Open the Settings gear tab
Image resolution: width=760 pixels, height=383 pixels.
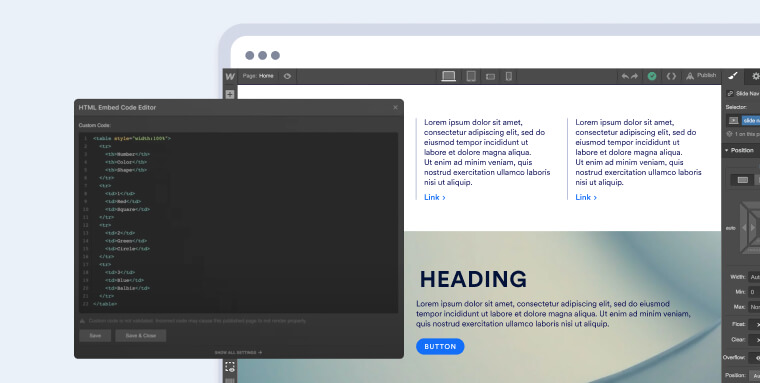click(x=755, y=76)
